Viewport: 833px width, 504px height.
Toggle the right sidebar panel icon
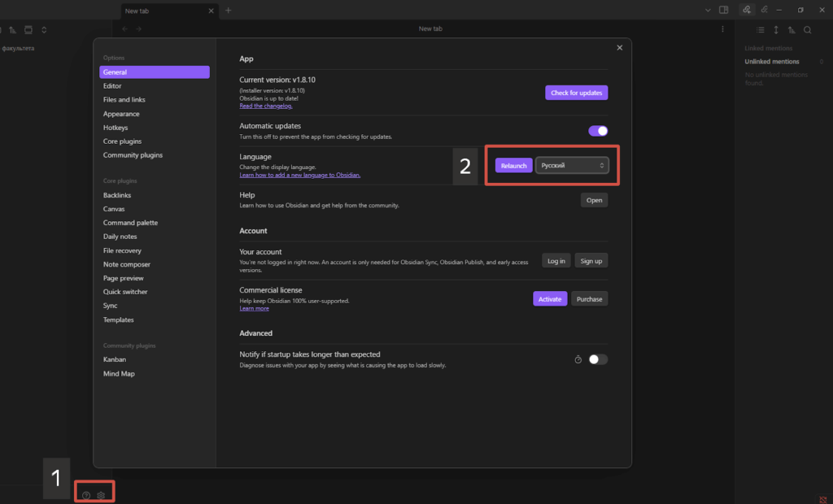723,10
